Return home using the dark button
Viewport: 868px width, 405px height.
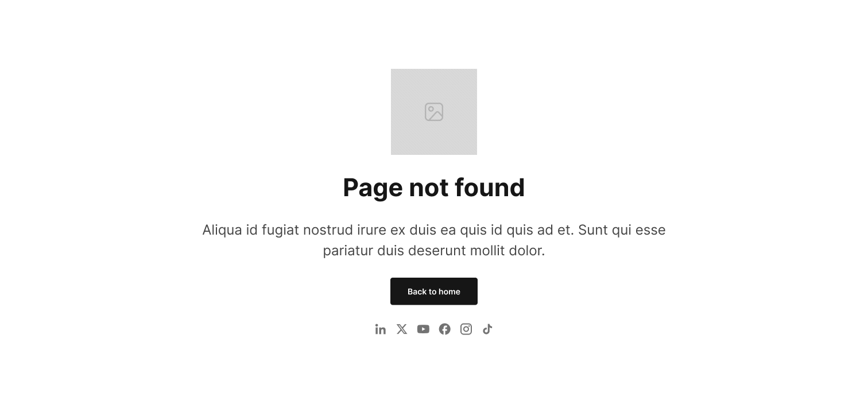click(x=434, y=291)
